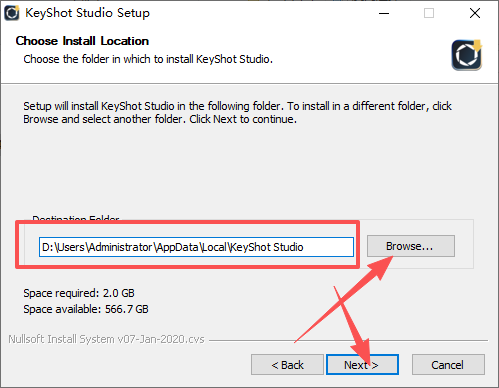Image resolution: width=499 pixels, height=388 pixels.
Task: Click the "Space available: 566.7 GB" label
Action: (x=86, y=309)
